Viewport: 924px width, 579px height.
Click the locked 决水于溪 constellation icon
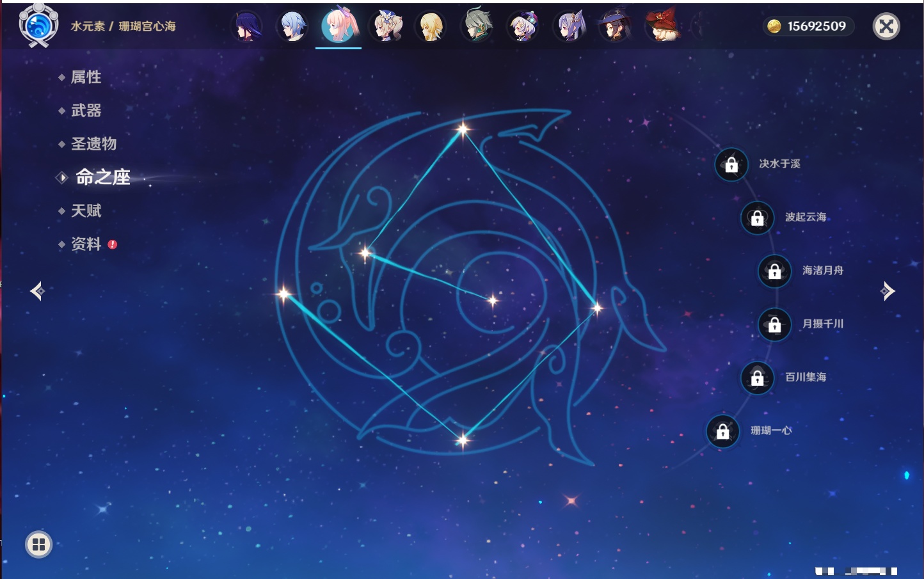click(731, 165)
